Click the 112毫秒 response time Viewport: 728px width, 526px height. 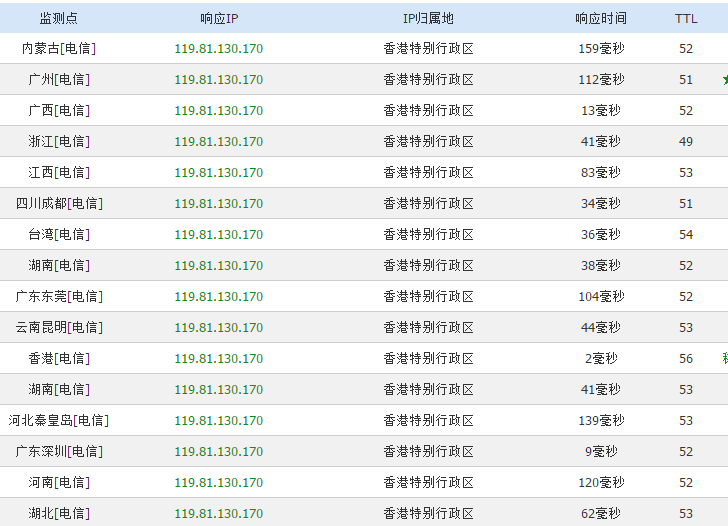601,79
